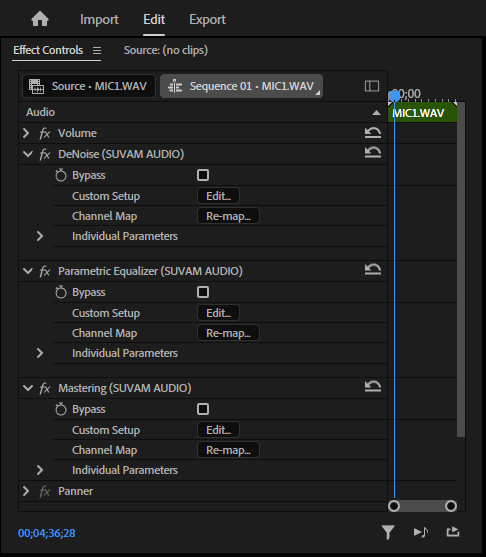Reset the Volume effect
The image size is (486, 557).
[x=373, y=133]
